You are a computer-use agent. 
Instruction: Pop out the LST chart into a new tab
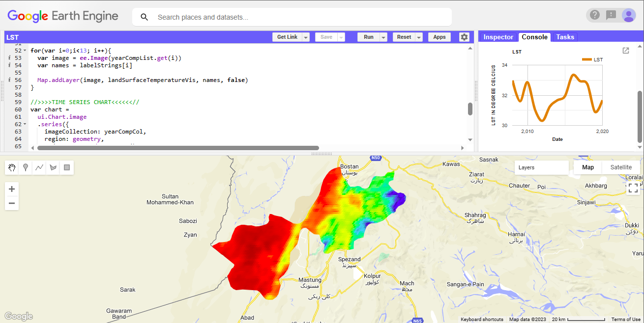625,50
